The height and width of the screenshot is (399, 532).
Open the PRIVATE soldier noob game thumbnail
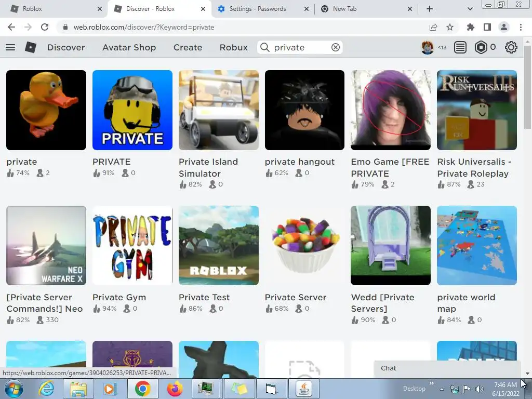[132, 110]
